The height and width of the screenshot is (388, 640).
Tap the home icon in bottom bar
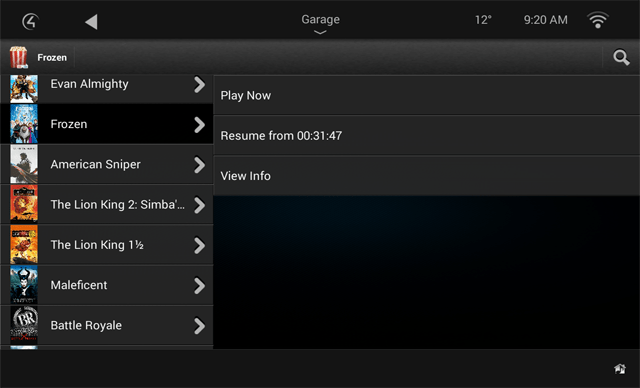[x=620, y=369]
